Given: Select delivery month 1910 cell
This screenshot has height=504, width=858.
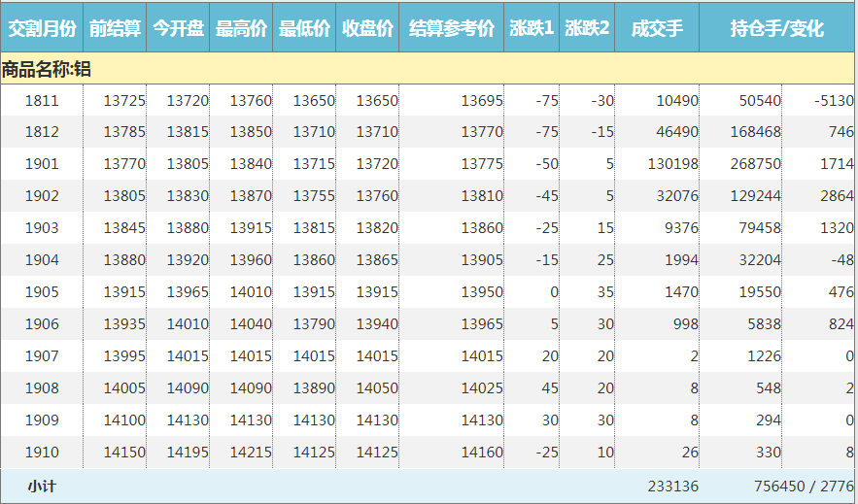Looking at the screenshot, I should coord(42,453).
